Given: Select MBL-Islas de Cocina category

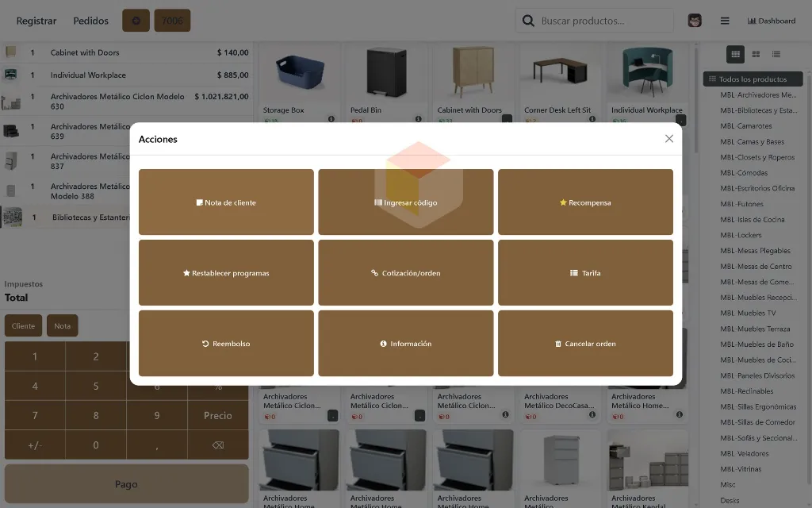Looking at the screenshot, I should pos(752,219).
